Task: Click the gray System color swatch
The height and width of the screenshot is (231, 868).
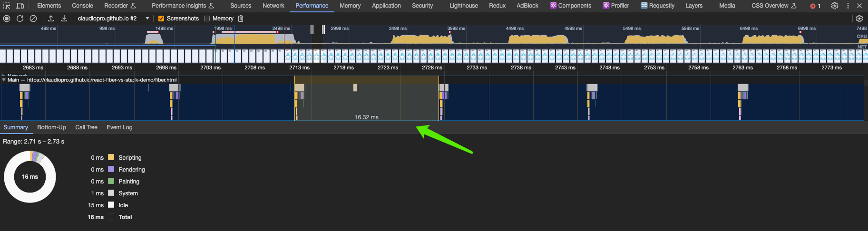Action: [x=111, y=193]
